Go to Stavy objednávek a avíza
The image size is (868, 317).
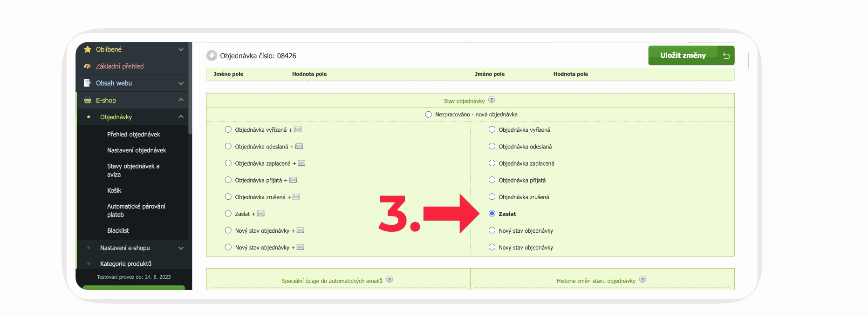click(133, 170)
